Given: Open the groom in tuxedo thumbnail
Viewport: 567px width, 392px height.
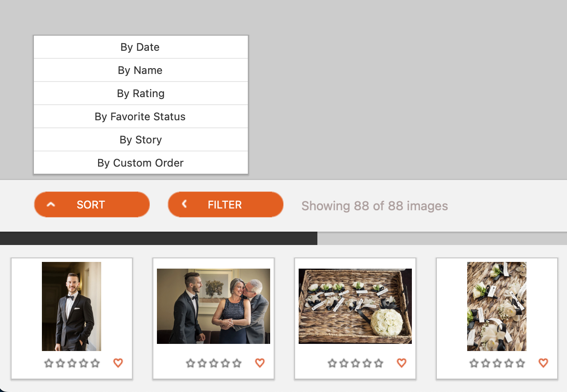Looking at the screenshot, I should point(71,306).
